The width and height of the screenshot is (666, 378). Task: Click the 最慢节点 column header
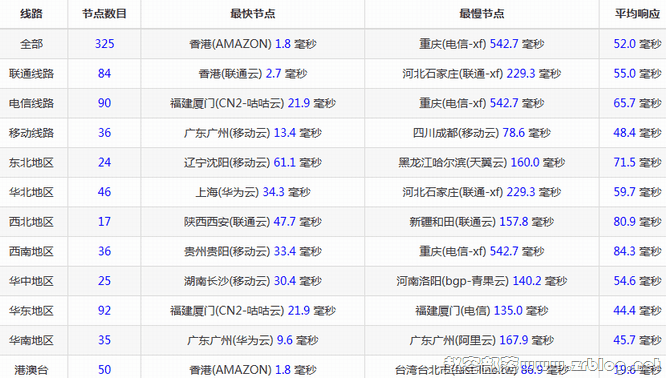(x=482, y=14)
